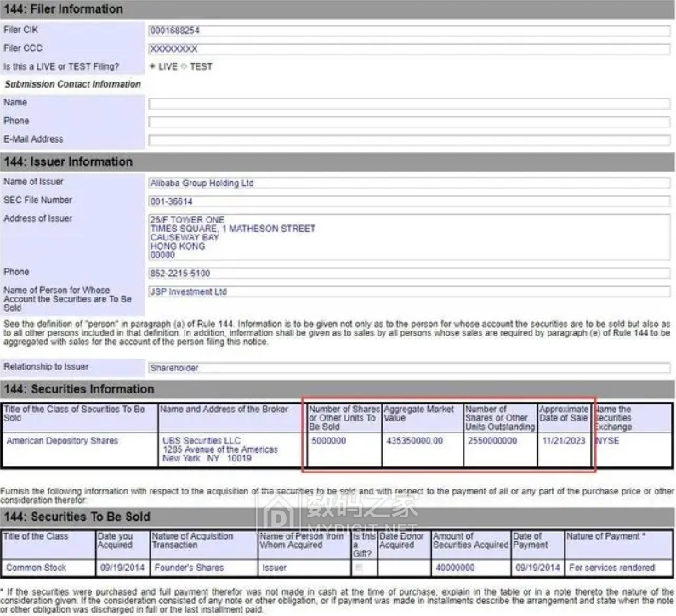This screenshot has width=676, height=616.
Task: Click the Issuer cell under Whom Acquired
Action: click(304, 568)
